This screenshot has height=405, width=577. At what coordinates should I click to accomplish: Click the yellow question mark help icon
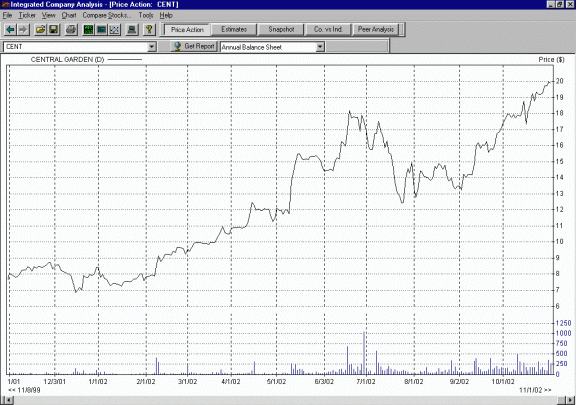pyautogui.click(x=149, y=29)
